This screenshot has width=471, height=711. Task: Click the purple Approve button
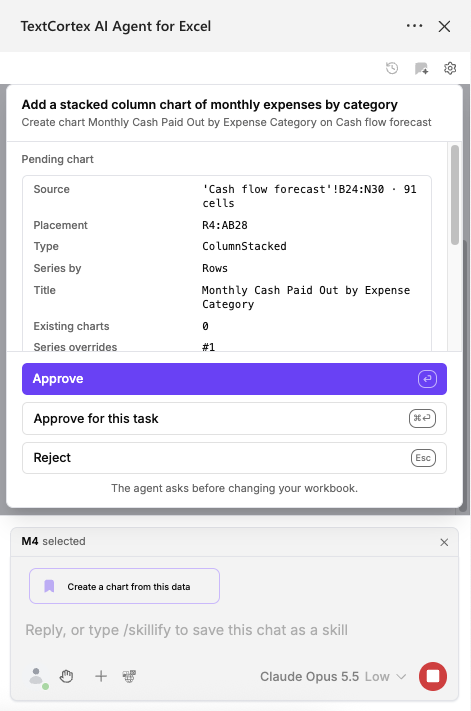[x=234, y=379]
